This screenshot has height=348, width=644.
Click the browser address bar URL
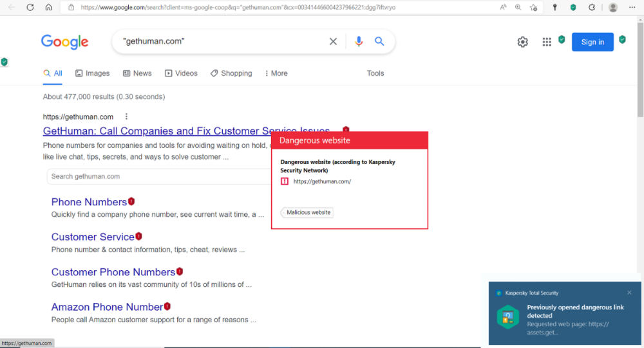238,7
